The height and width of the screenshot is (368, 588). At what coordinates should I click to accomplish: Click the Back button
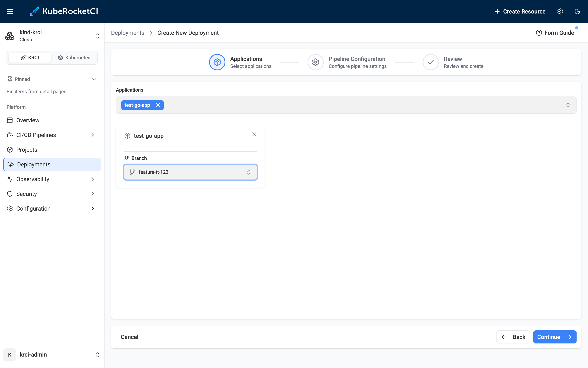[x=513, y=337]
